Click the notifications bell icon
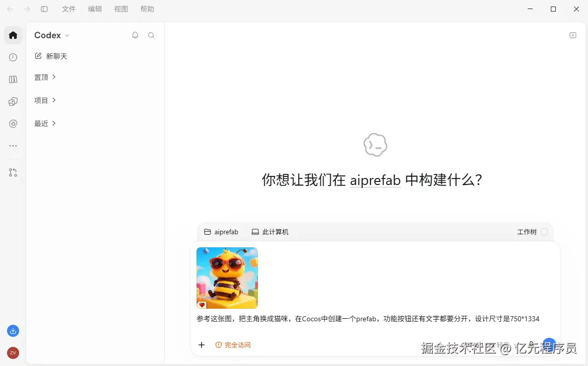Screen dimensions: 588x366 point(135,35)
